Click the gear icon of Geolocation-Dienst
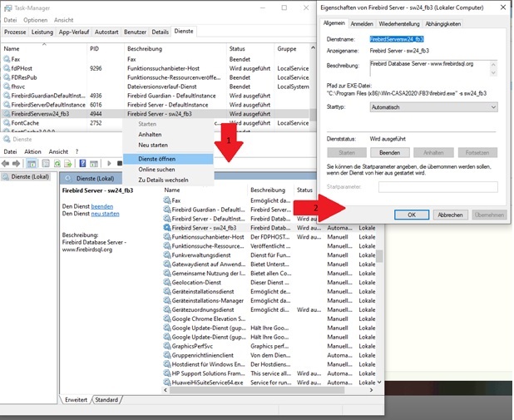Screen dimensions: 514x420 (167, 282)
